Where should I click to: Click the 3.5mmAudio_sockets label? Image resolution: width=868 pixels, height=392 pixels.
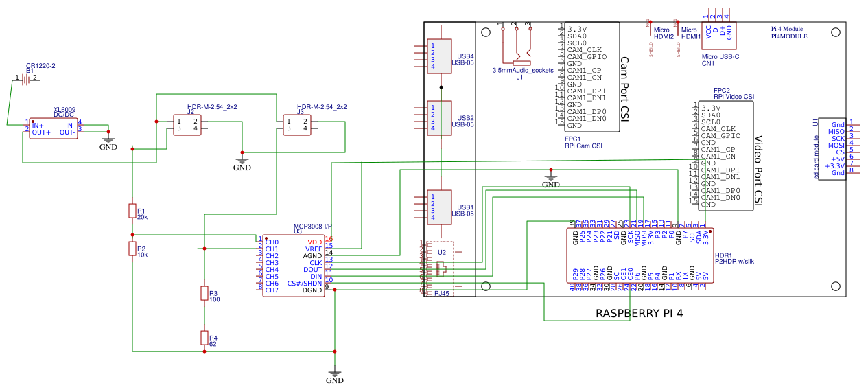pyautogui.click(x=523, y=70)
